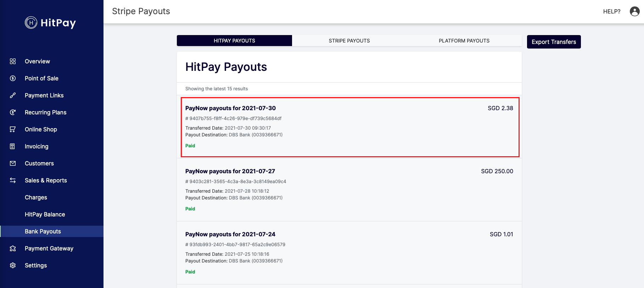Click the Online Shop cart icon
Image resolution: width=644 pixels, height=288 pixels.
pyautogui.click(x=13, y=129)
